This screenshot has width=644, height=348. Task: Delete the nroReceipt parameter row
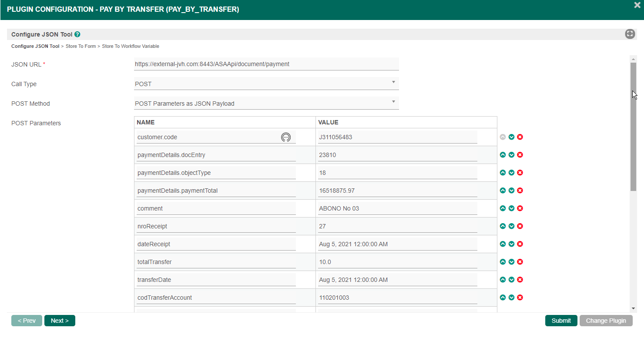point(520,226)
